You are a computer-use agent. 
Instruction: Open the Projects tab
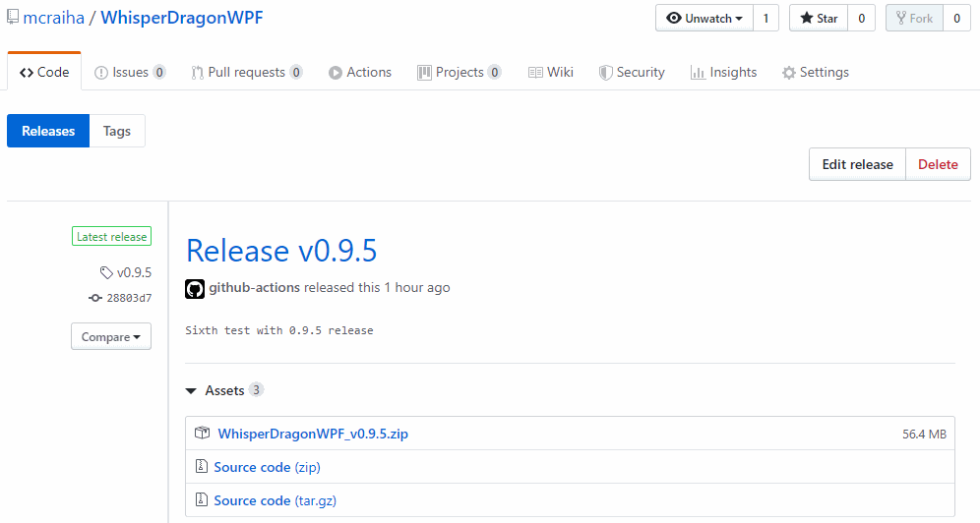[459, 72]
